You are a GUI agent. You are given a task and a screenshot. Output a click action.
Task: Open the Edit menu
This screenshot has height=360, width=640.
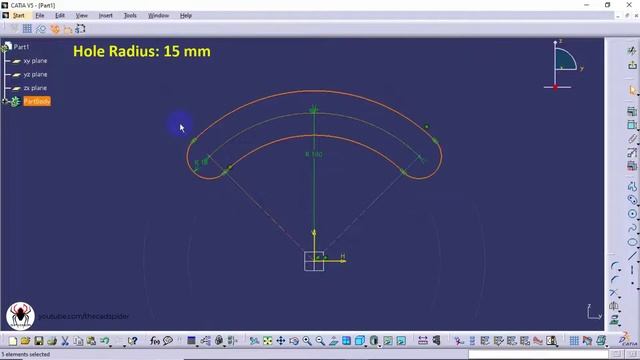coord(60,16)
